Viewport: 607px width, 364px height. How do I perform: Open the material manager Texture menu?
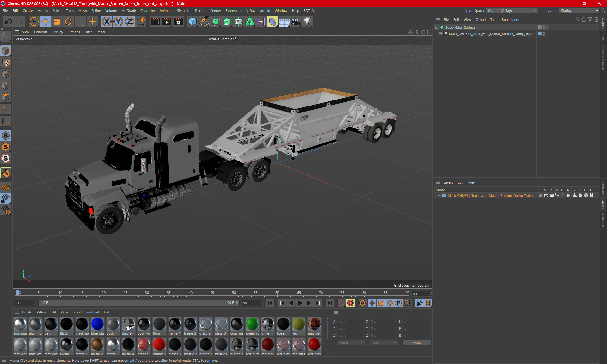109,312
